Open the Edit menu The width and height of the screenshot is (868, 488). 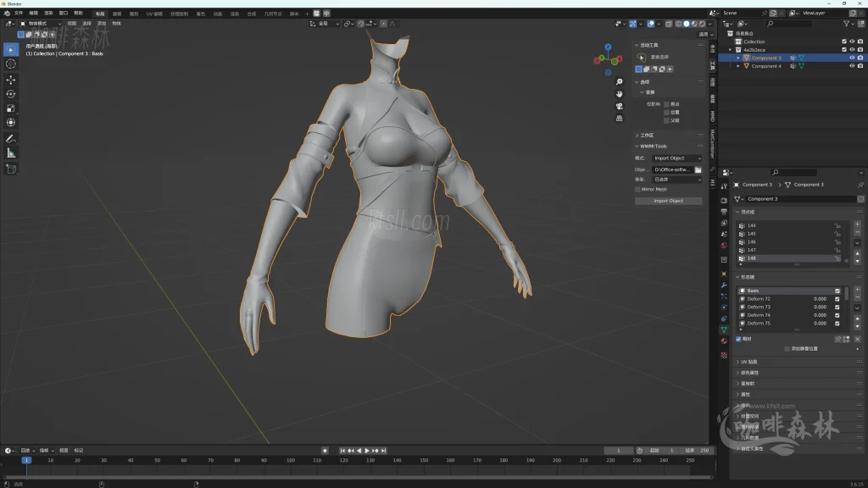click(x=34, y=14)
